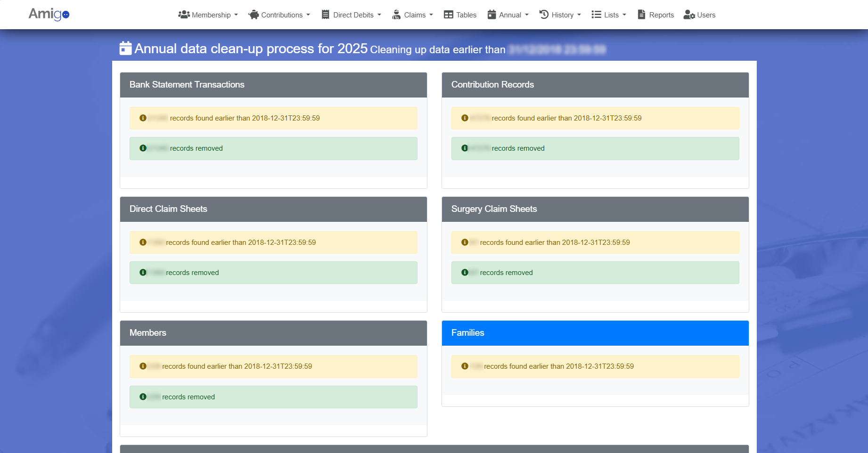Expand the Lists dropdown caret
868x453 pixels.
(x=624, y=15)
